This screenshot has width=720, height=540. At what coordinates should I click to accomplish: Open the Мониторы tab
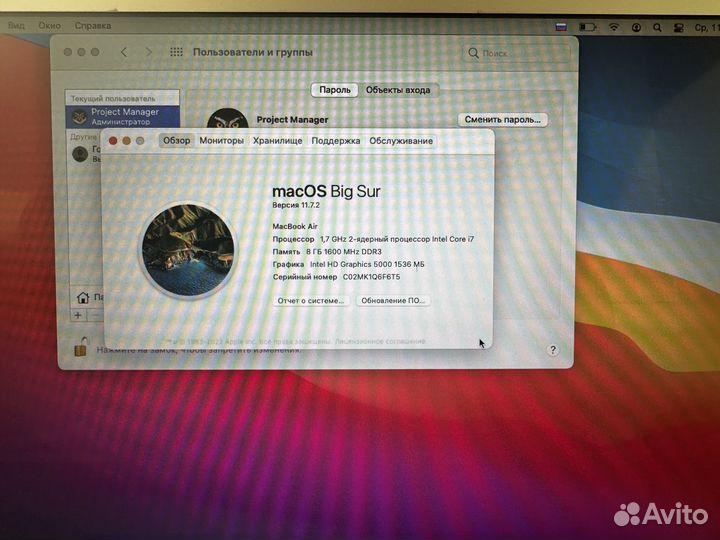pyautogui.click(x=221, y=141)
